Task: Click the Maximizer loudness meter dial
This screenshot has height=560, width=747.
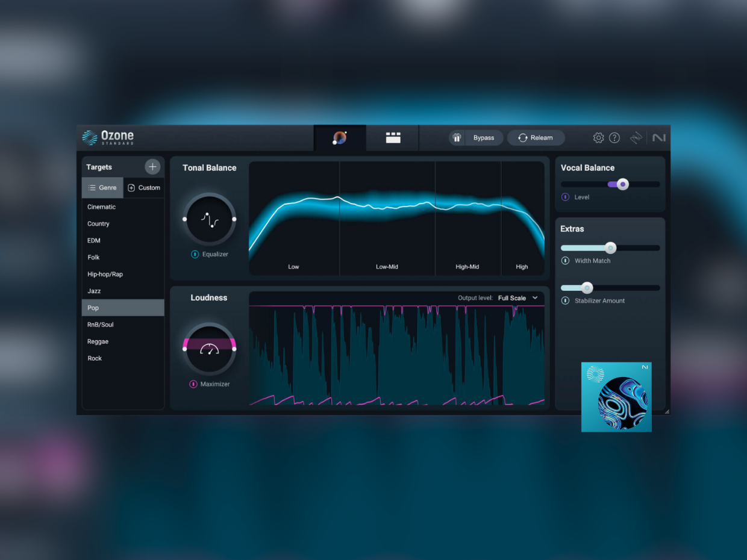Action: 209,349
